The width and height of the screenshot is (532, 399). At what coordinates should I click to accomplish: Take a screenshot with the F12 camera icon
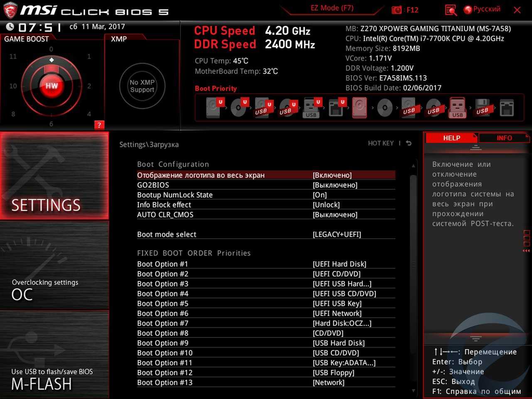[397, 10]
